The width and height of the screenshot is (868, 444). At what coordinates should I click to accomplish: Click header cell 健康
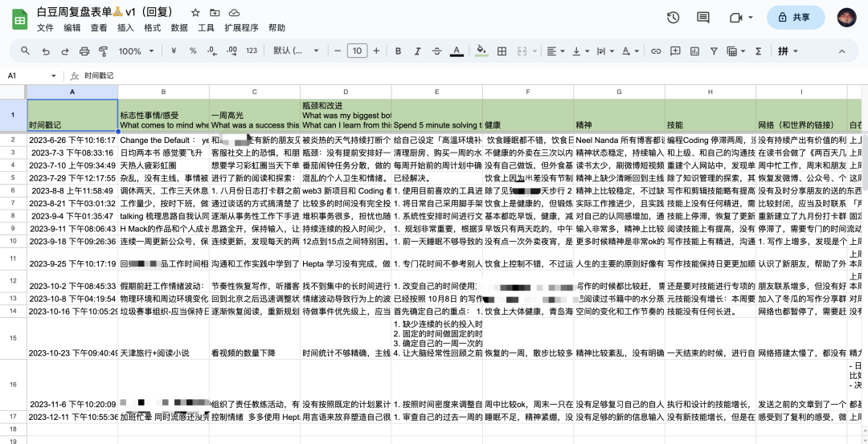tap(528, 116)
